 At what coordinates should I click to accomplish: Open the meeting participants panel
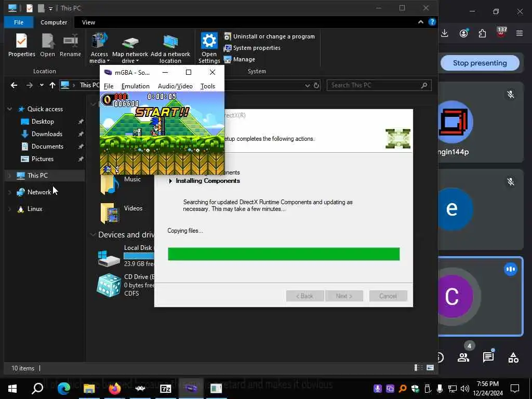click(463, 357)
